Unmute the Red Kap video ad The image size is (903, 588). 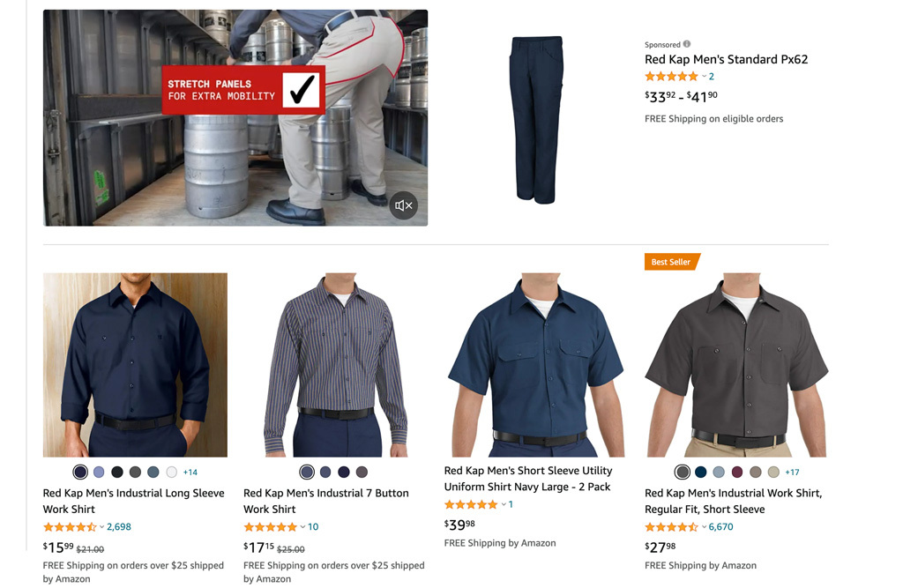(404, 205)
